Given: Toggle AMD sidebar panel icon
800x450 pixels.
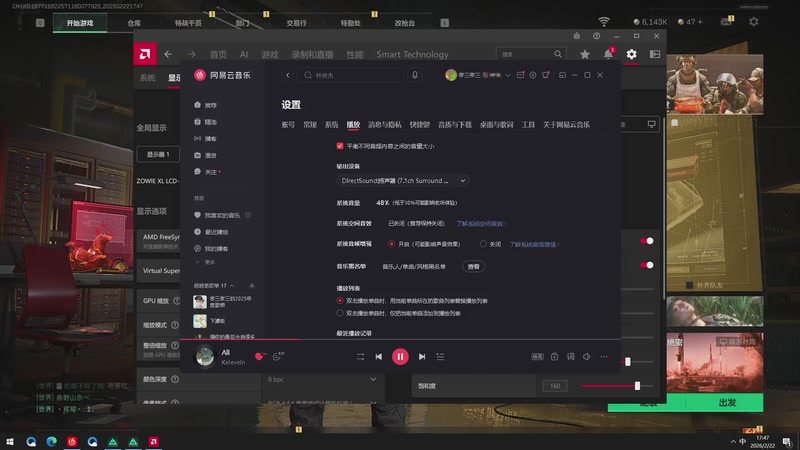Looking at the screenshot, I should [655, 54].
